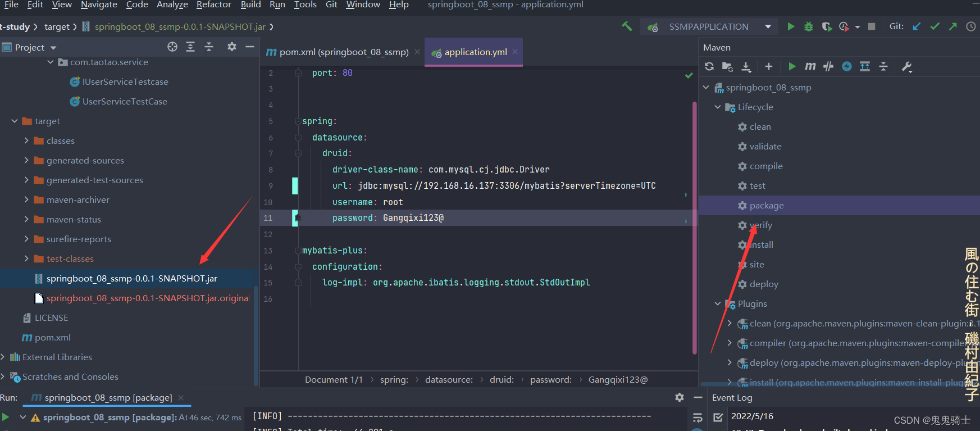Hide the Project panel minus icon
Screen dimensions: 980x431
click(250, 47)
